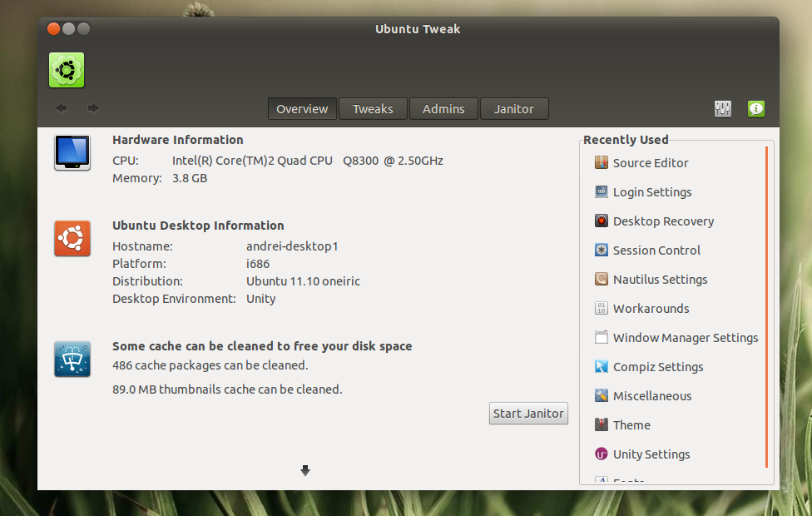Image resolution: width=812 pixels, height=516 pixels.
Task: Click the 486 cache packages text
Action: coord(210,365)
